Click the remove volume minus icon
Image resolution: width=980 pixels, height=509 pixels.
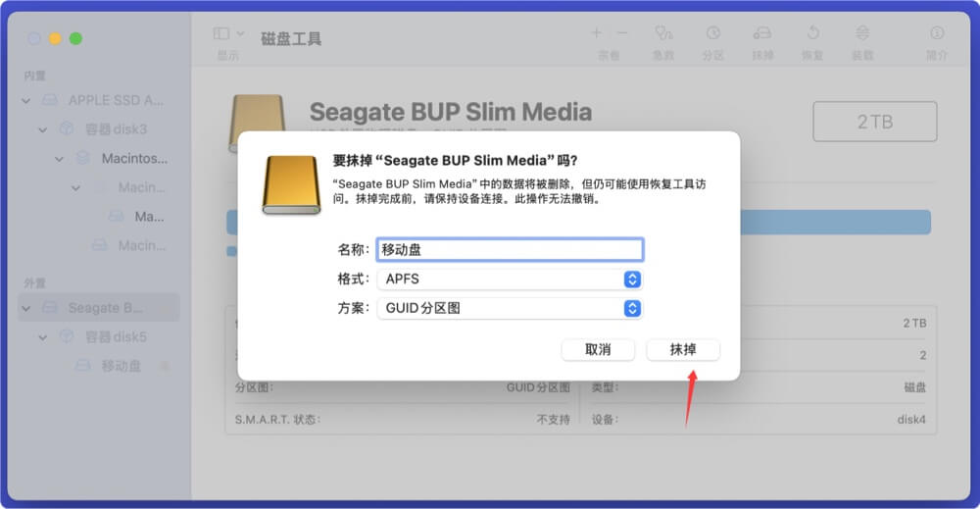(622, 33)
